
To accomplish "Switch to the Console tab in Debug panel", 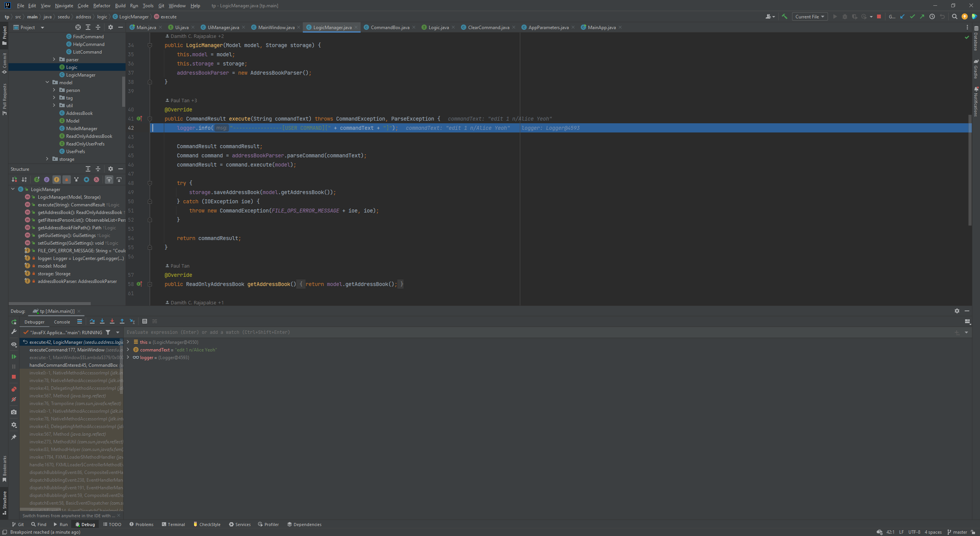I will 61,322.
